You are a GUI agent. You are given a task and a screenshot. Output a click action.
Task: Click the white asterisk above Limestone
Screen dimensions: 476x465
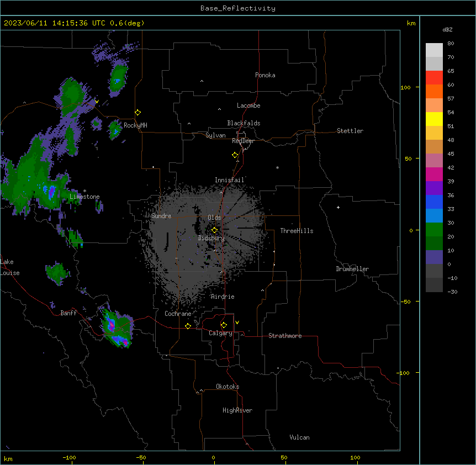point(84,191)
